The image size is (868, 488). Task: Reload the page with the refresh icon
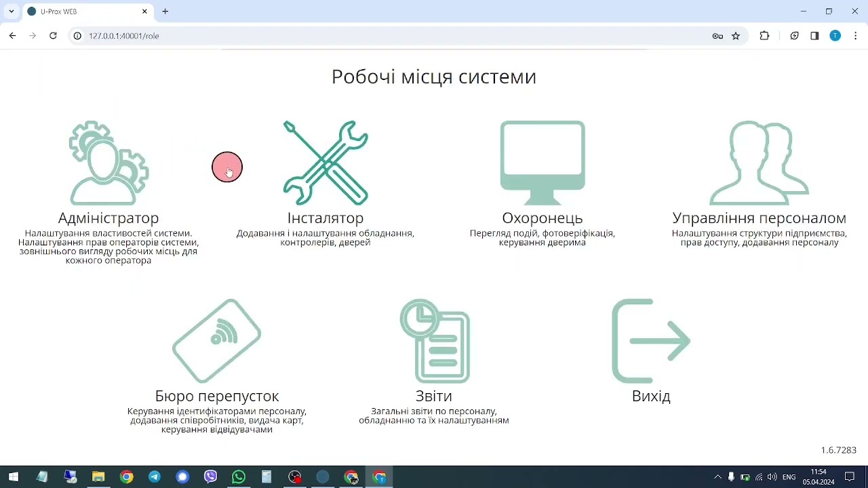coord(53,36)
